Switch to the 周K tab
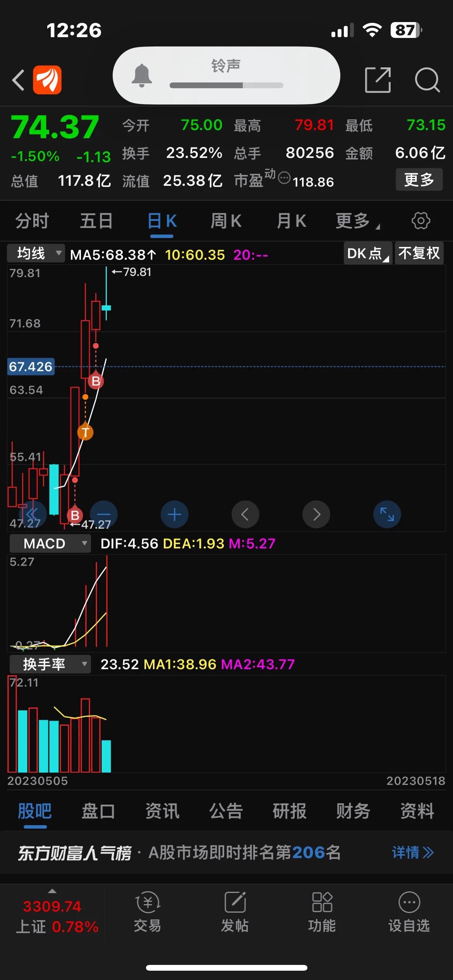The width and height of the screenshot is (453, 980). 226,221
